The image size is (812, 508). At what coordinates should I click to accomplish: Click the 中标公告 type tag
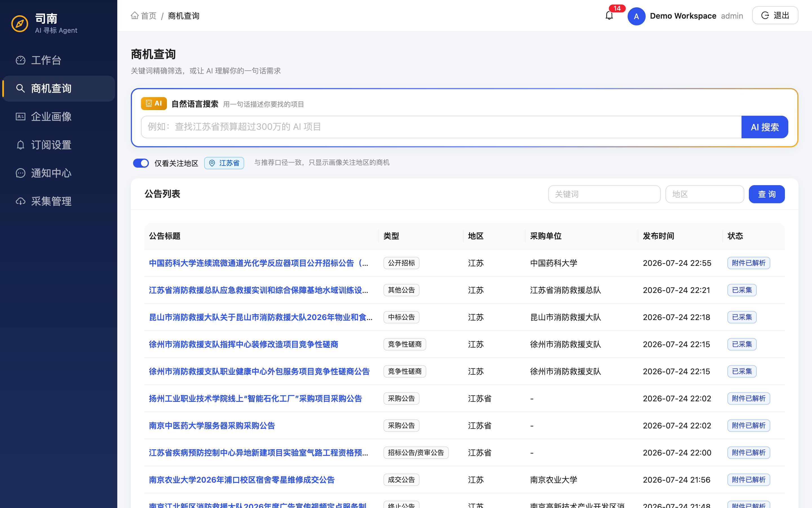click(x=401, y=317)
